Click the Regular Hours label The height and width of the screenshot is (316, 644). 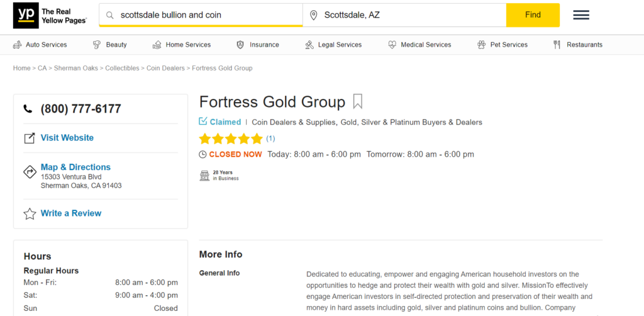click(52, 271)
